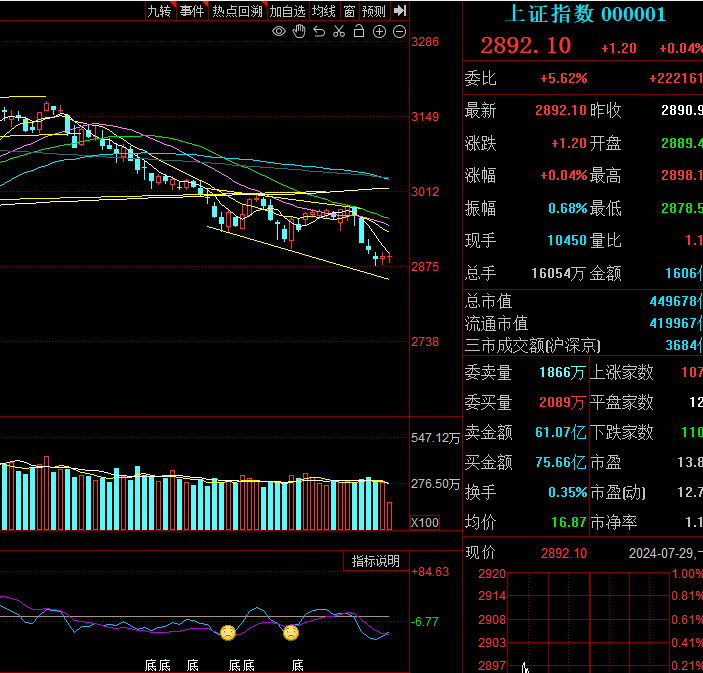Open the 九转 indicator menu

click(159, 11)
